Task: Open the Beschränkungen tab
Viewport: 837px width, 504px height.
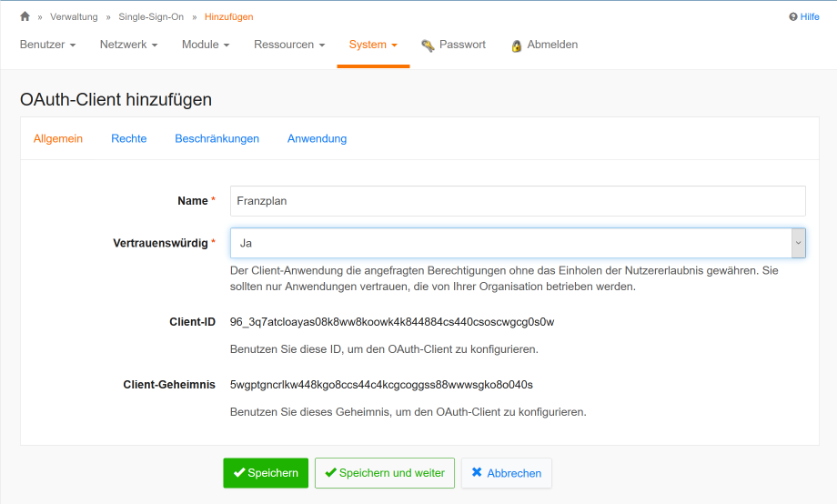Action: tap(217, 138)
